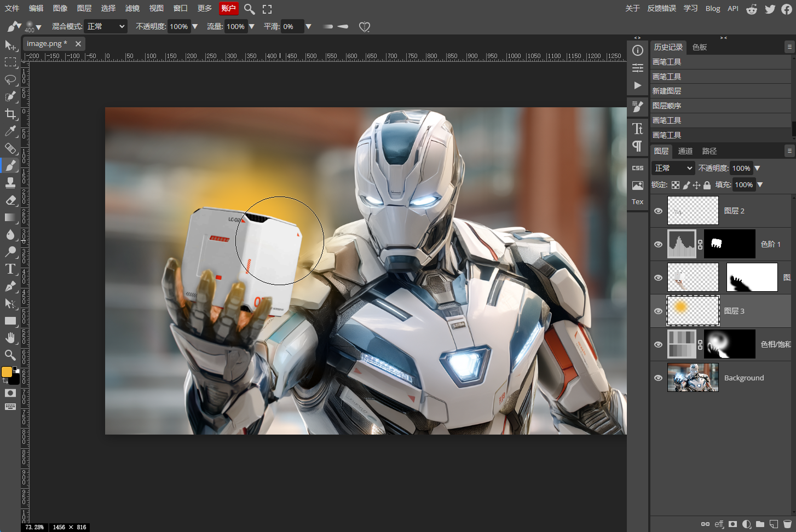Select the Lasso tool
Screen dimensions: 796x532
pyautogui.click(x=10, y=79)
